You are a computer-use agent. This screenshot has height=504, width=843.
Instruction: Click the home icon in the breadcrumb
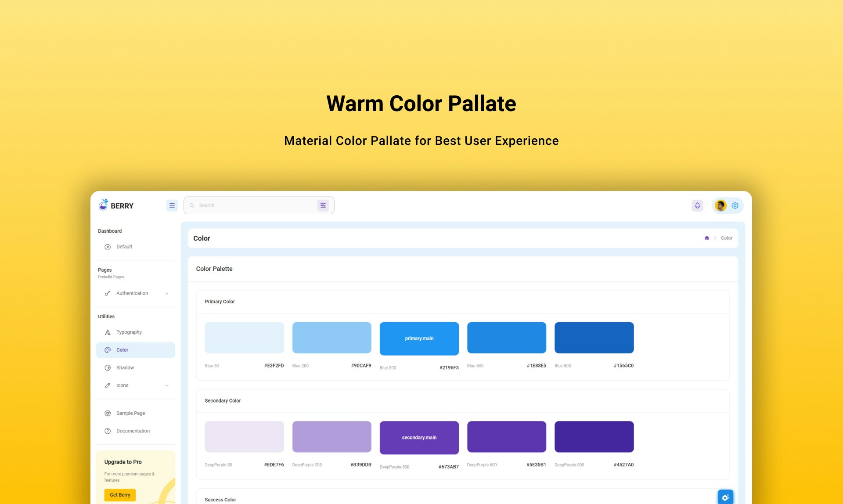click(706, 238)
